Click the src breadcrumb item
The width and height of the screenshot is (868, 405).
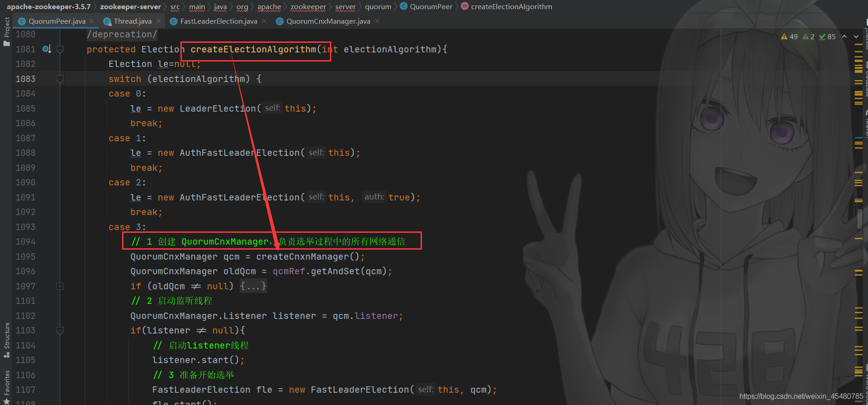(x=175, y=6)
